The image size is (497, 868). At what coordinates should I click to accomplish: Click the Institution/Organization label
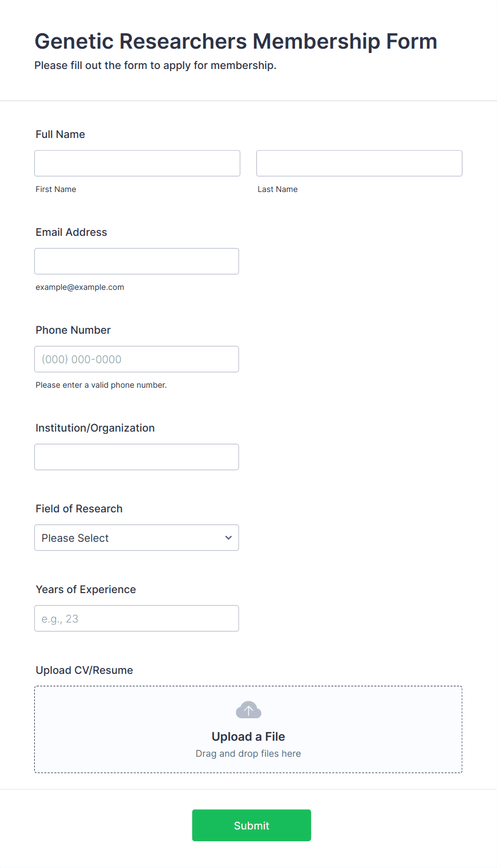click(95, 428)
